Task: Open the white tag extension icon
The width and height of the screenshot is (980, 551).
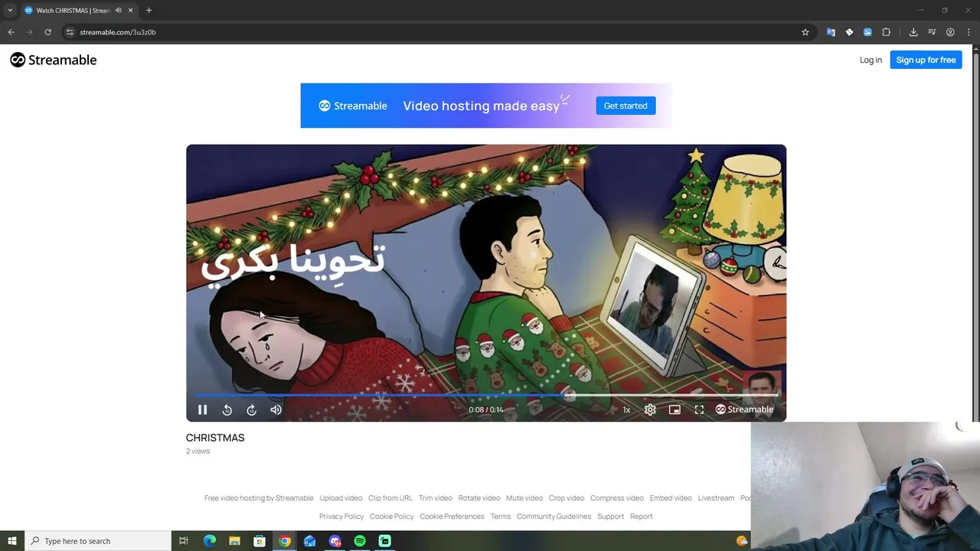Action: click(x=849, y=32)
